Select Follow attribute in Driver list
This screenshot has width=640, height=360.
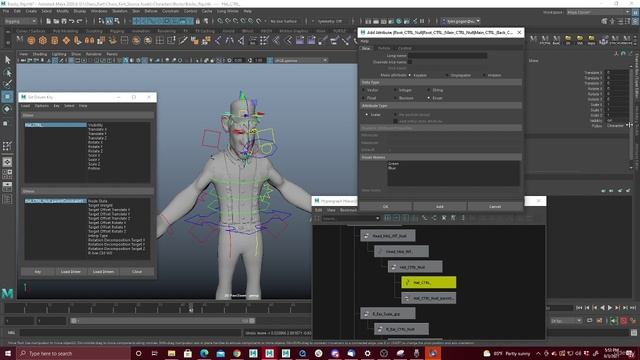point(94,168)
